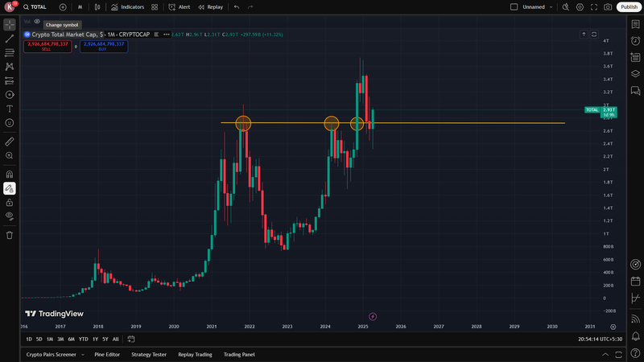Open the Trading Panel tab
Viewport: 644px width, 362px height.
point(239,355)
